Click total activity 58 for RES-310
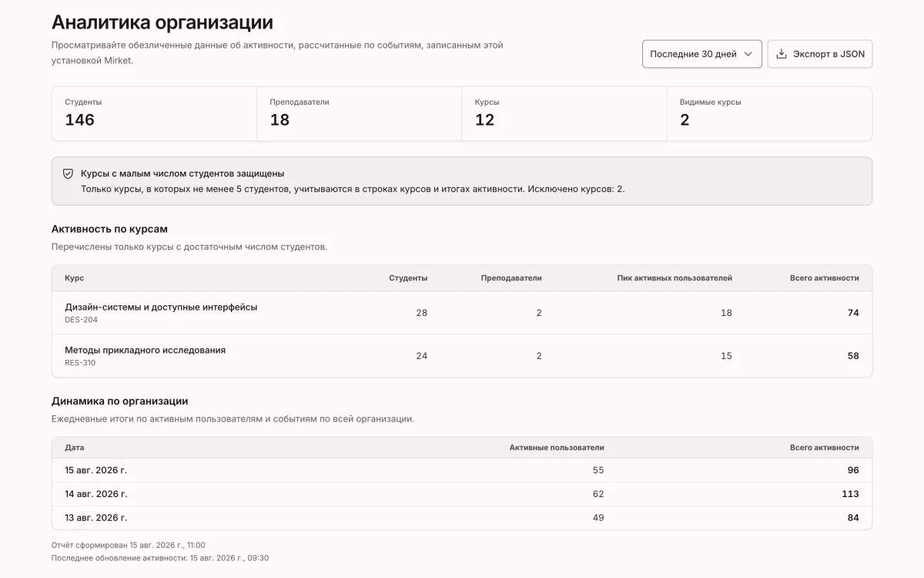 point(853,356)
